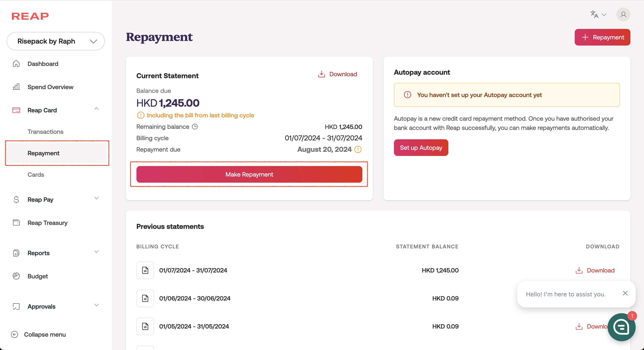Go to Transactions in the sidebar
644x350 pixels.
(45, 132)
